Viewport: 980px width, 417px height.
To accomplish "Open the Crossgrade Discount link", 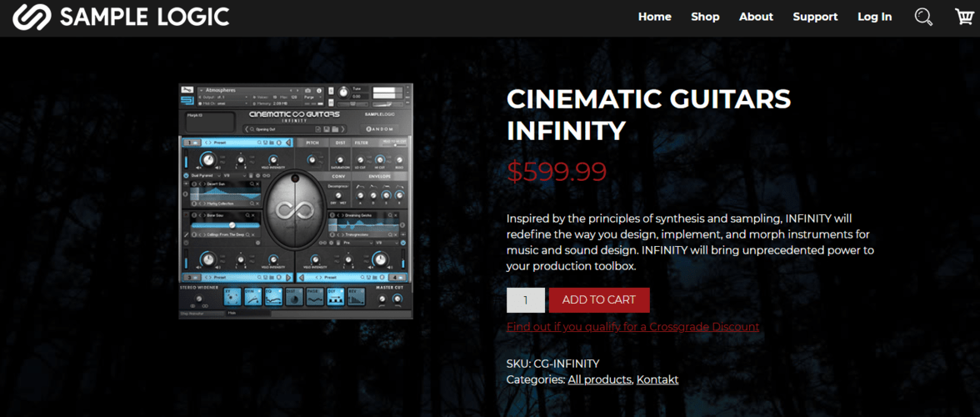I will click(633, 327).
